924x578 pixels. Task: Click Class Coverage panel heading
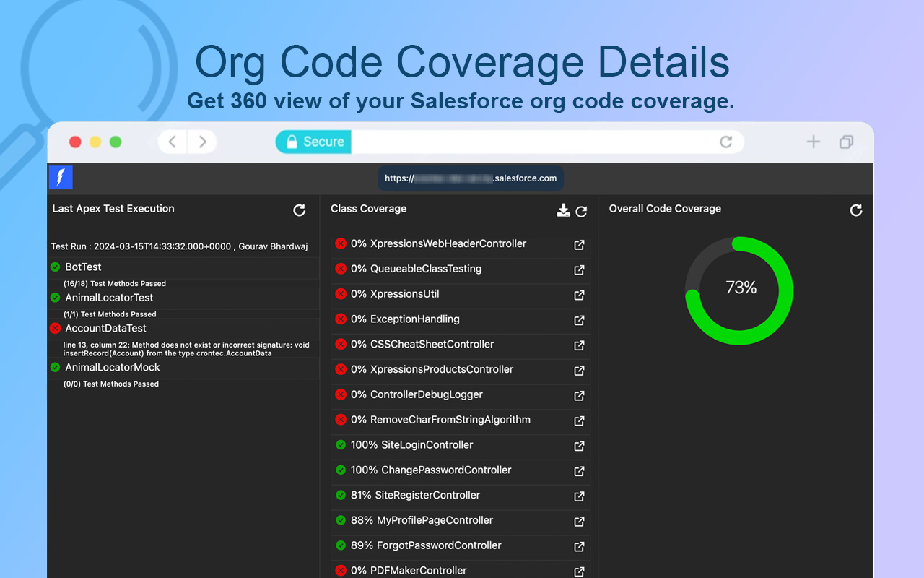369,209
